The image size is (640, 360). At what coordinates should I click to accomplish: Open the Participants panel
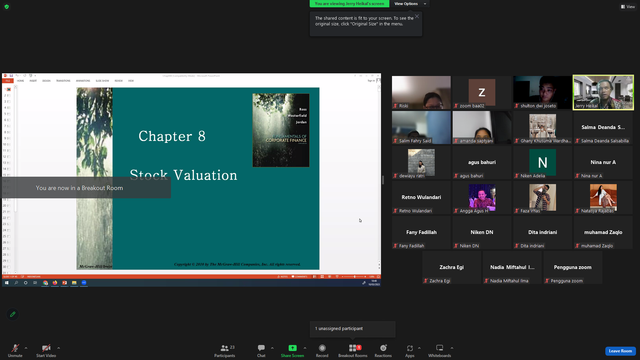pyautogui.click(x=225, y=350)
